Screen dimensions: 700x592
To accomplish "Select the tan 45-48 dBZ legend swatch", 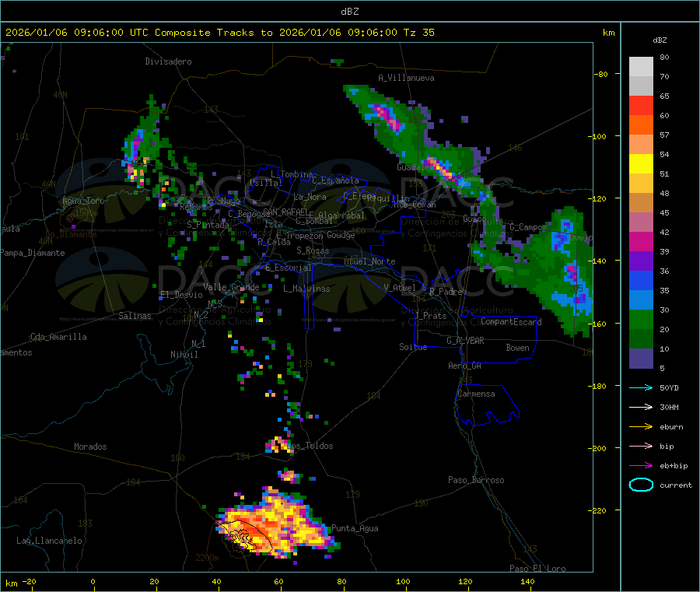I will click(x=641, y=203).
